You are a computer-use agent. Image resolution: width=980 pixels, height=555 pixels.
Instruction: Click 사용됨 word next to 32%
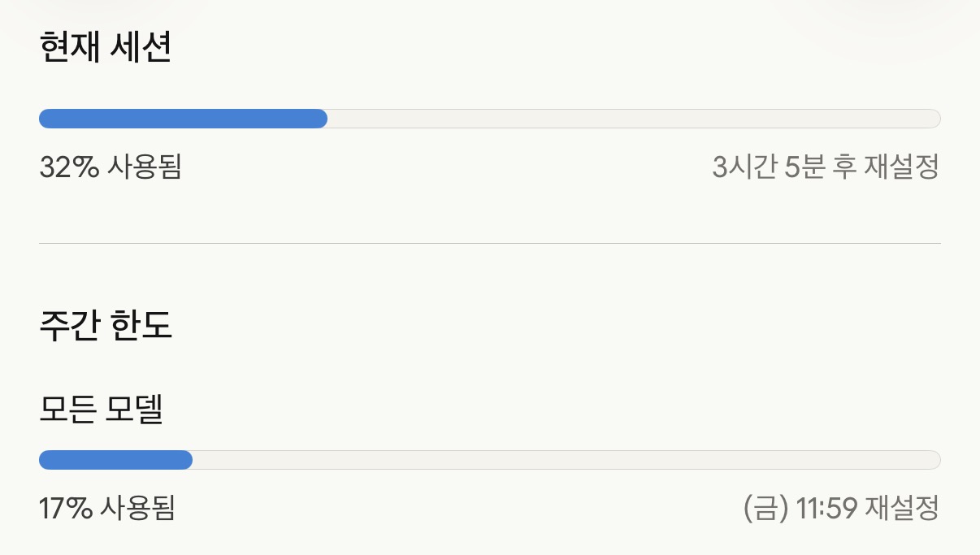144,167
